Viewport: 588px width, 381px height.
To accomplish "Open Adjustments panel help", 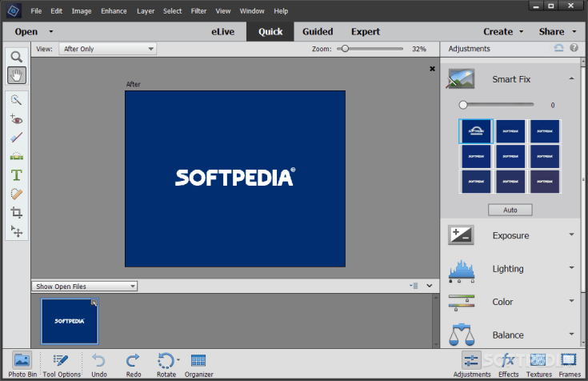I will [x=574, y=48].
